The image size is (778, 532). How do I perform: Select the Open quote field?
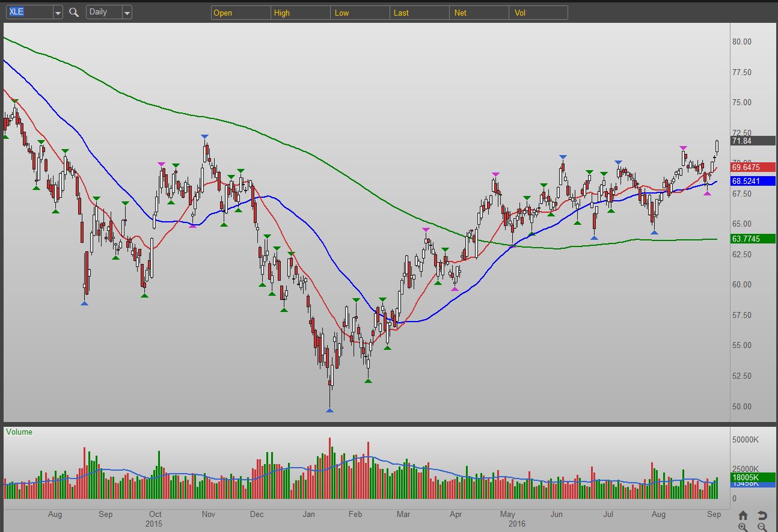240,13
